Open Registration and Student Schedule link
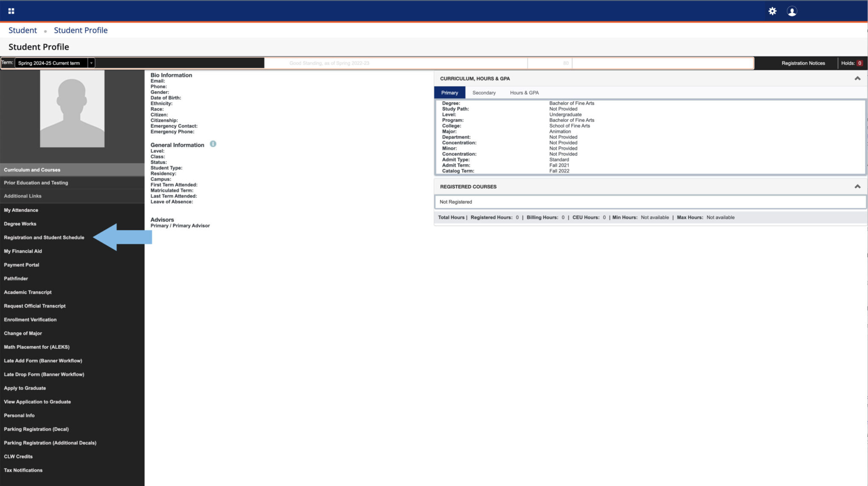 coord(44,238)
